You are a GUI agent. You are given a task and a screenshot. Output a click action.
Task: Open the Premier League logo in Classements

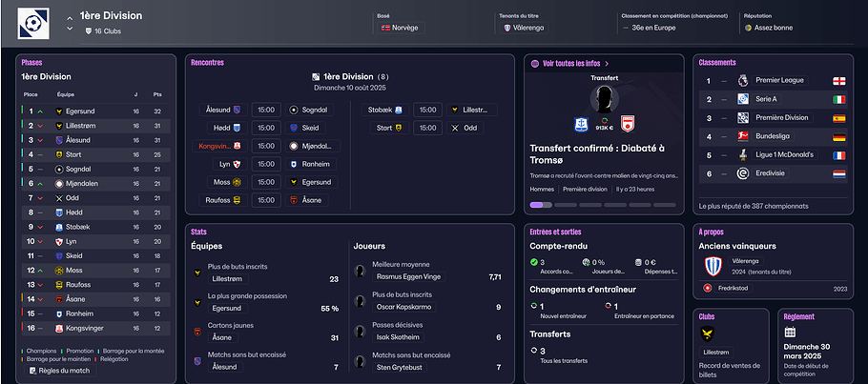pos(742,82)
